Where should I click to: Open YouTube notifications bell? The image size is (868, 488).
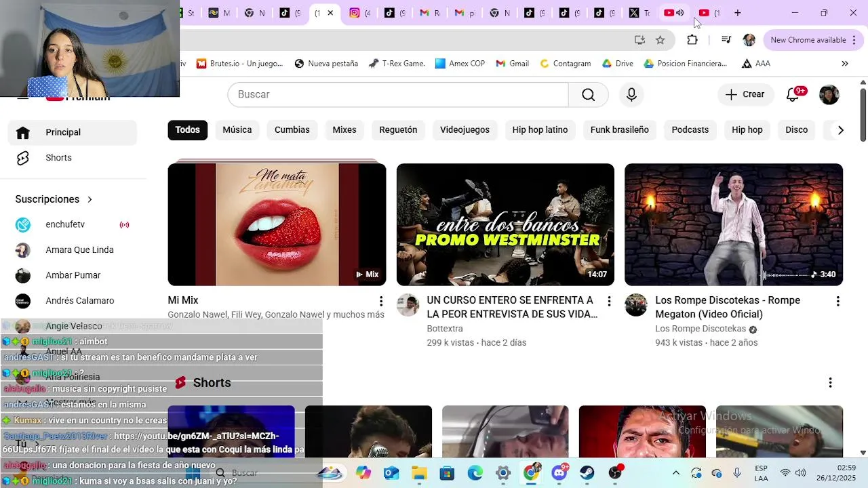tap(793, 94)
